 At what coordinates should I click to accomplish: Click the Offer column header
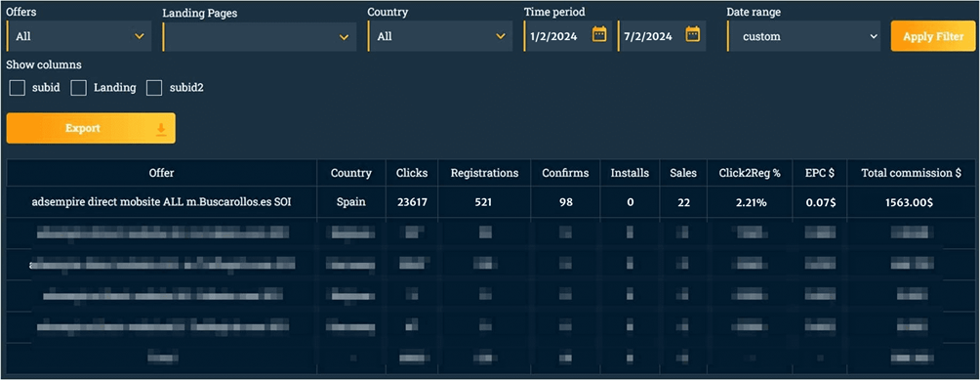(x=162, y=173)
